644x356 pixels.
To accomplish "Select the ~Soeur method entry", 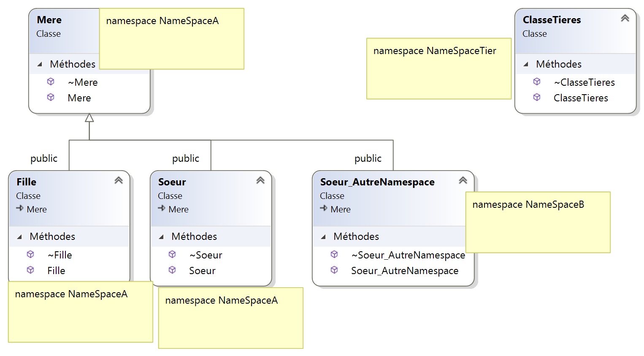I will [x=206, y=255].
